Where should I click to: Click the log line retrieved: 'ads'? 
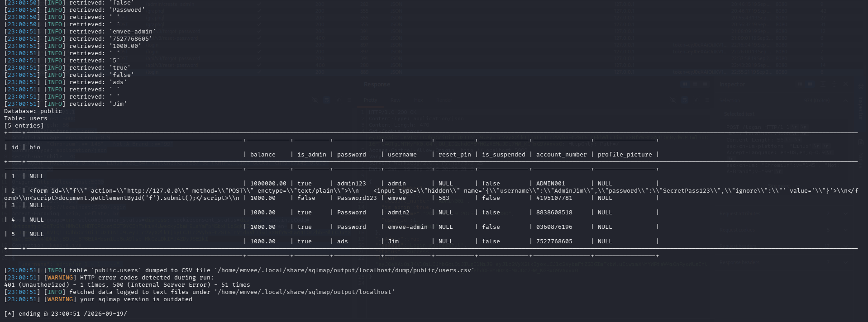66,82
